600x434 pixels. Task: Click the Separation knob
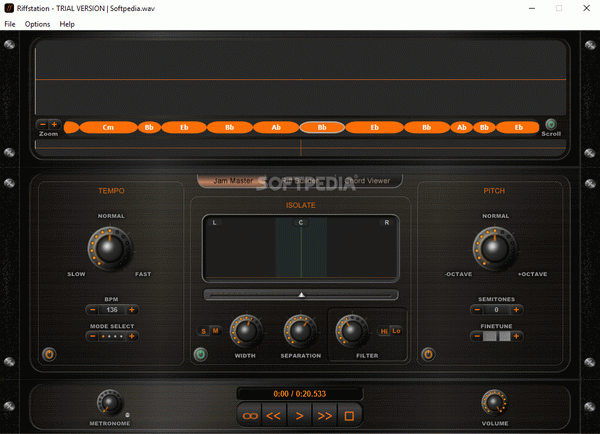(300, 331)
